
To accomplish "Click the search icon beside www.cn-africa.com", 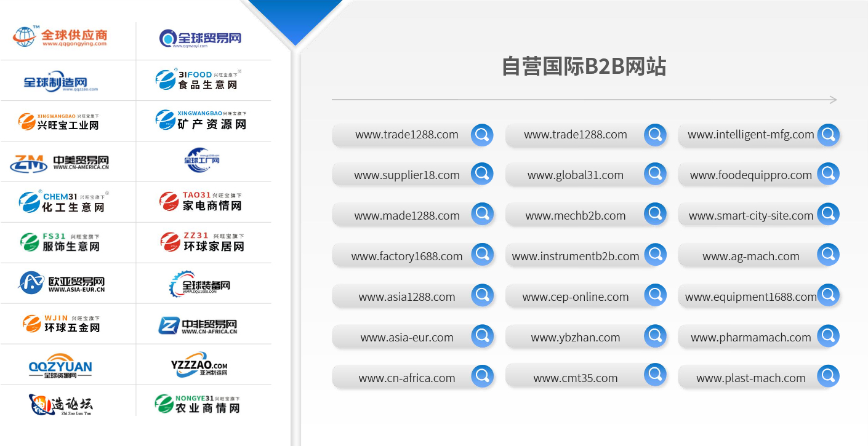I will coord(482,377).
